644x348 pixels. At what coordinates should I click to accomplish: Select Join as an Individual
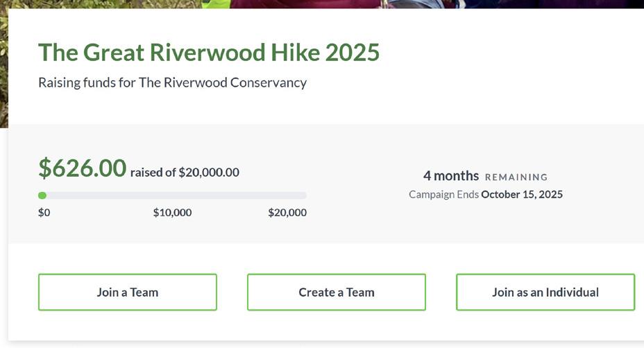tap(545, 292)
